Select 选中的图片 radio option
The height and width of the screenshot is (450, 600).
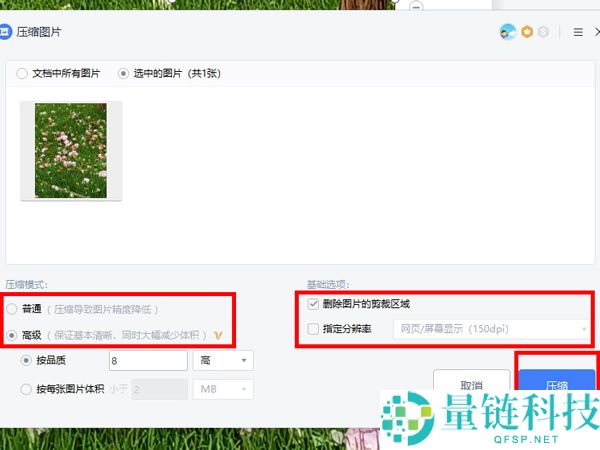click(124, 73)
